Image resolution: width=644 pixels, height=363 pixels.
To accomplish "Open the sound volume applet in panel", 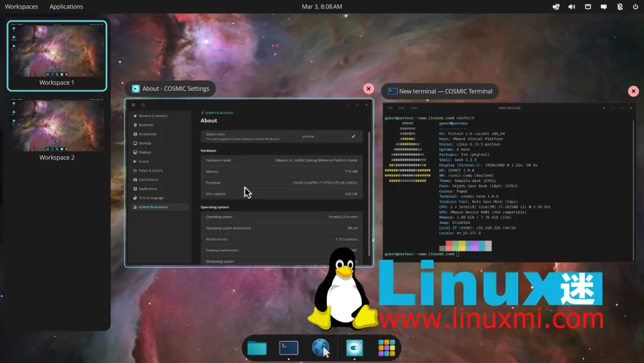I will point(572,7).
